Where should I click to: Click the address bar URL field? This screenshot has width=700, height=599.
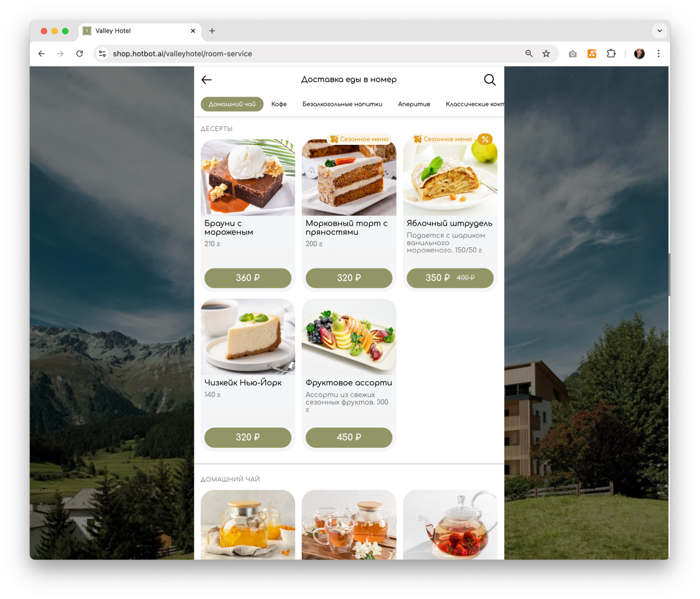pos(308,54)
